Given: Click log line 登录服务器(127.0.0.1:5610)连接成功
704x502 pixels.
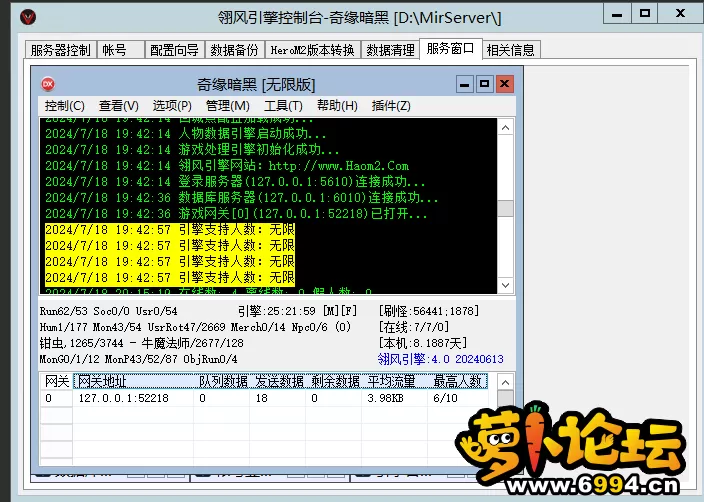Looking at the screenshot, I should coord(235,182).
